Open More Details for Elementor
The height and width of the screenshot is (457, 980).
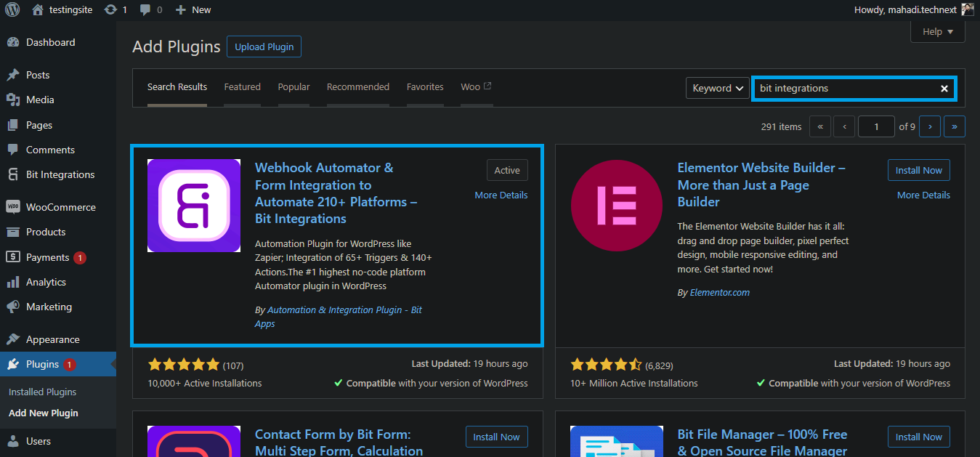tap(923, 195)
